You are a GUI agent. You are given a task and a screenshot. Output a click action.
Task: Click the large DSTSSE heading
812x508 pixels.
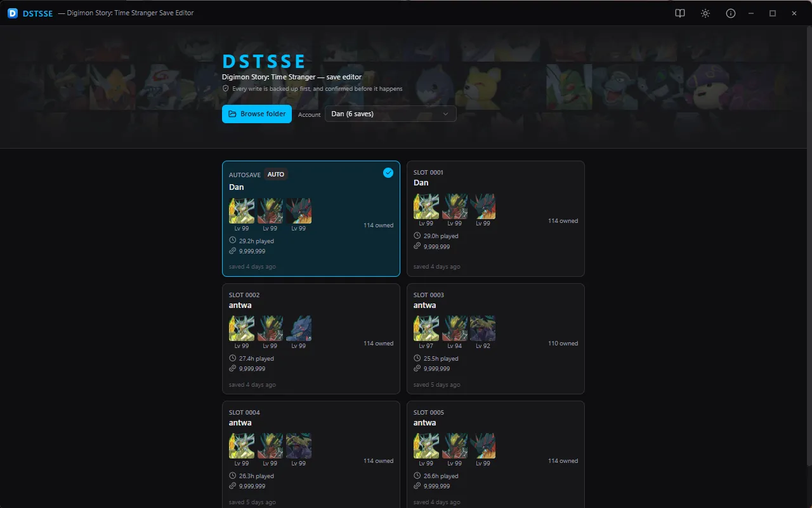click(264, 61)
